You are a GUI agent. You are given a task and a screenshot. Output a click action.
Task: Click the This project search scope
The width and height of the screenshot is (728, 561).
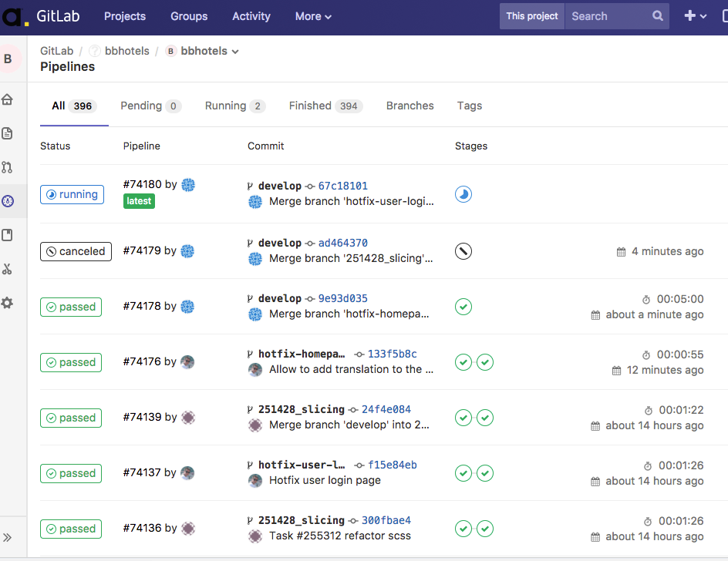click(x=532, y=16)
